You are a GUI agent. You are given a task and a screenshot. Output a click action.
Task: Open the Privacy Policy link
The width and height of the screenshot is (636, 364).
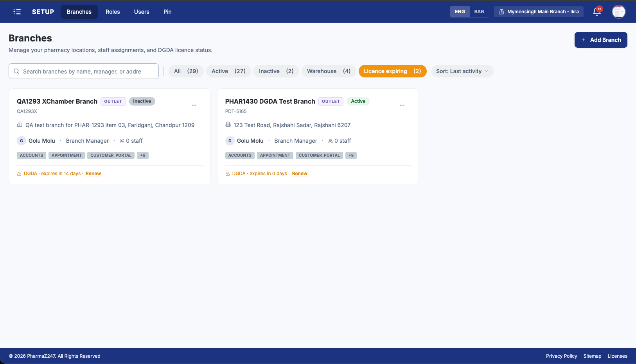click(x=562, y=356)
